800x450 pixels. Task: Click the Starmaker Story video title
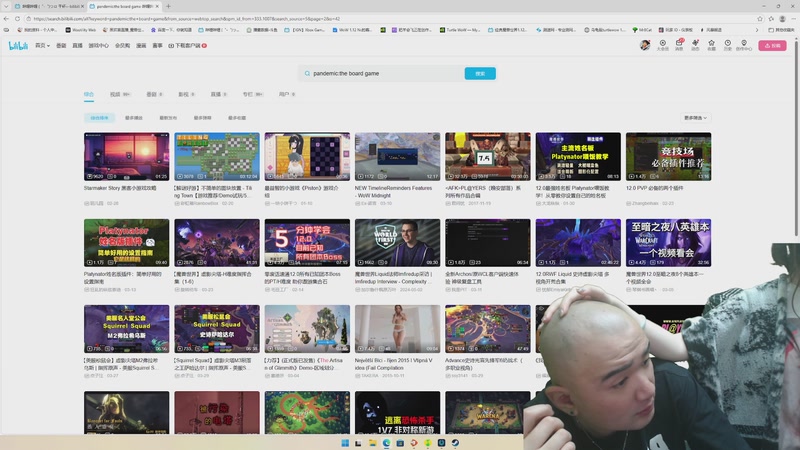click(x=120, y=188)
